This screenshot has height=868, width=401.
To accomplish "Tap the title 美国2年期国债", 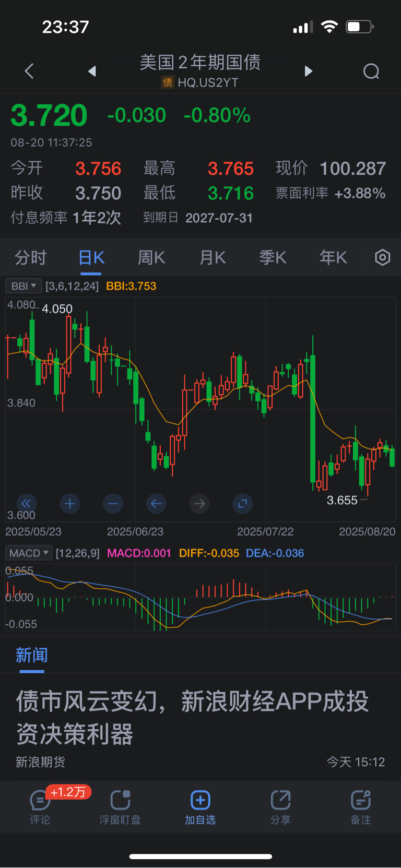I will tap(200, 62).
